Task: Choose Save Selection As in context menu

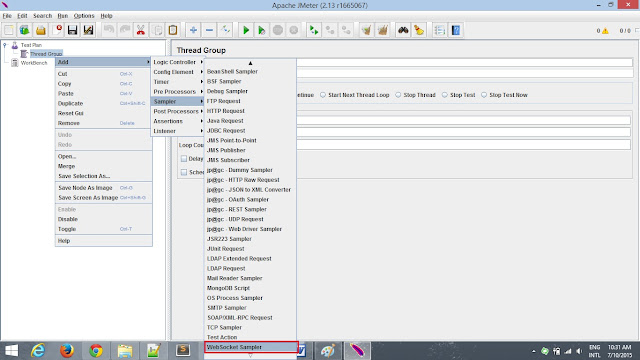Action: coord(104,176)
